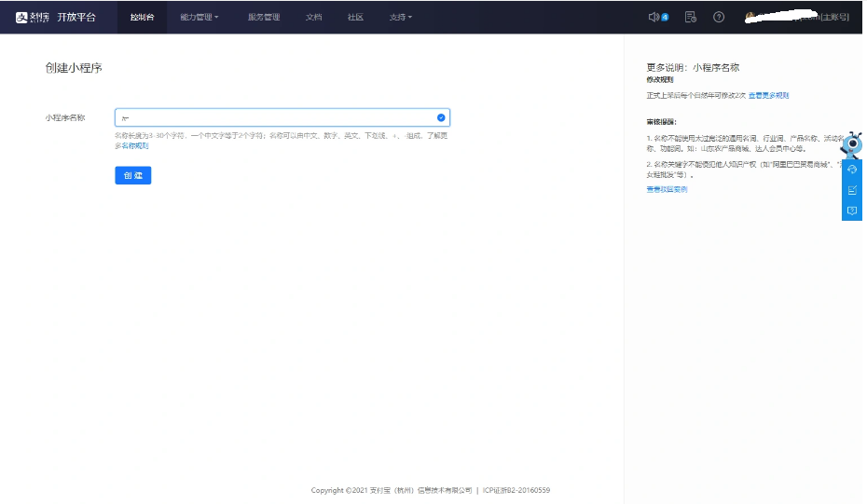Click the Alipay logo in header
The height and width of the screenshot is (504, 867).
(x=32, y=17)
